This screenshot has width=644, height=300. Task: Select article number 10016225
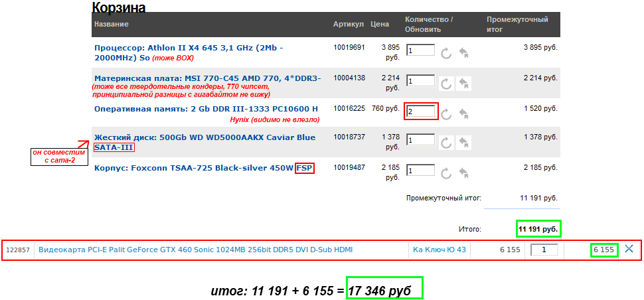pos(349,108)
